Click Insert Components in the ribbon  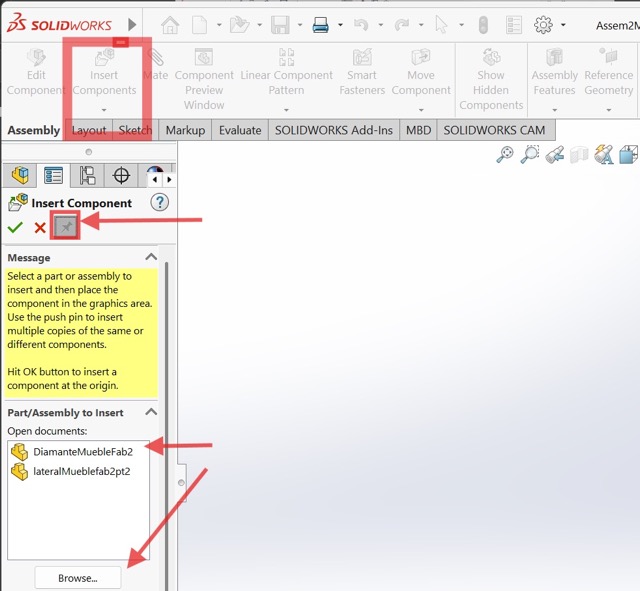pos(104,72)
